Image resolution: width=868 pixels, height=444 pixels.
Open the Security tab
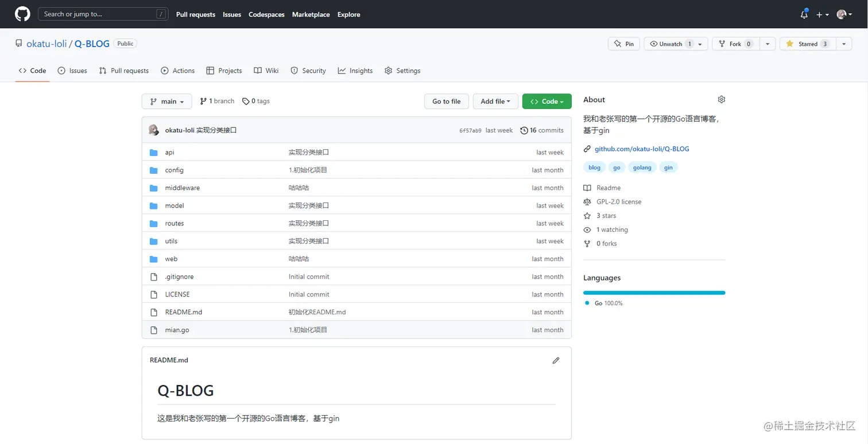point(308,71)
